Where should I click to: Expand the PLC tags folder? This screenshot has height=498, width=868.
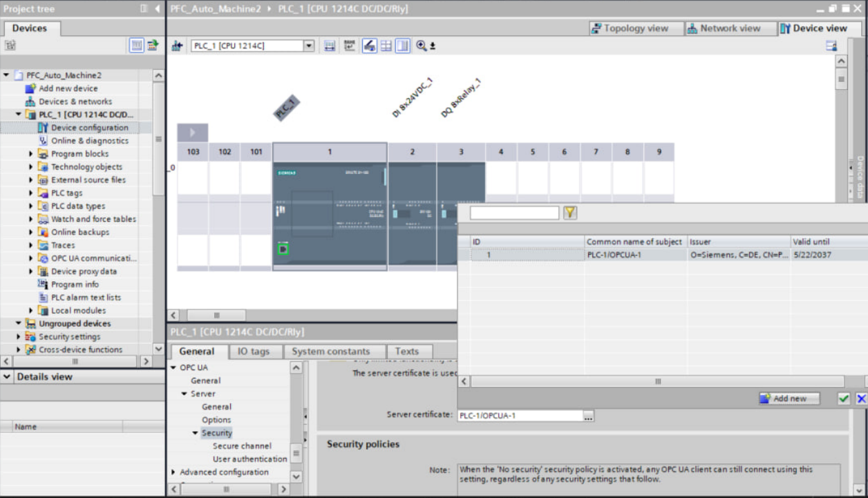31,193
